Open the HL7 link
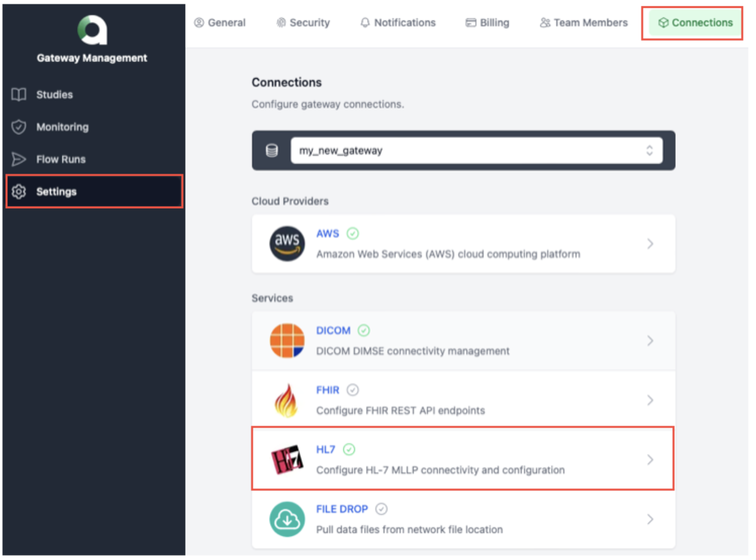This screenshot has height=560, width=756. pyautogui.click(x=326, y=449)
